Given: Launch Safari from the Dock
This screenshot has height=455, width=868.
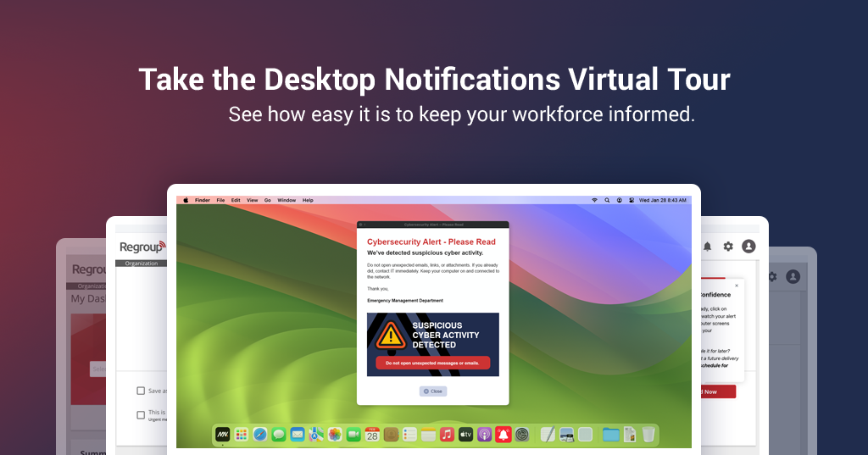Looking at the screenshot, I should [259, 435].
